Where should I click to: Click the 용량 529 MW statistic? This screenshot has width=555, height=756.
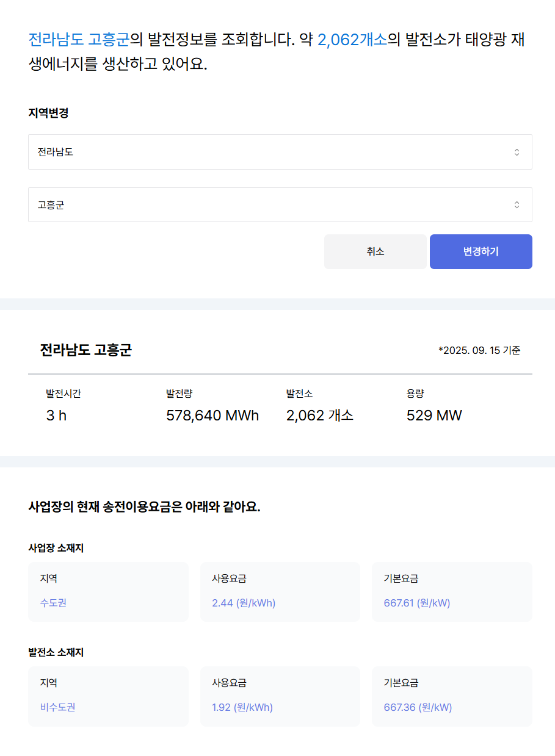click(x=434, y=406)
